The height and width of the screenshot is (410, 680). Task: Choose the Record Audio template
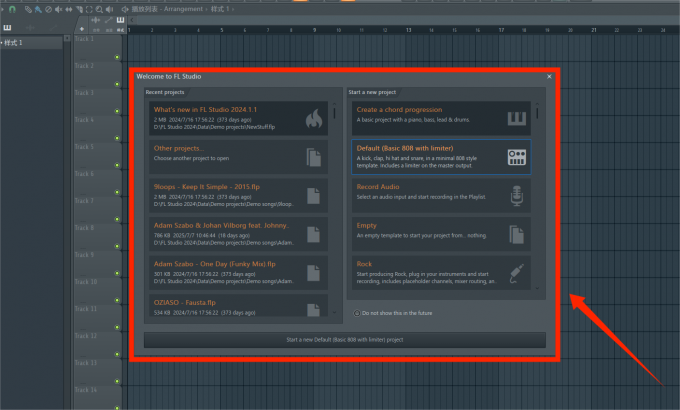click(x=441, y=196)
